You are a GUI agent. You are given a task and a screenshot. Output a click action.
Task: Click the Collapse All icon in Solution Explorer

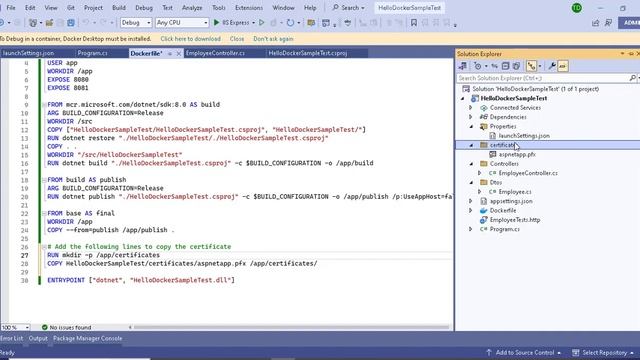[505, 66]
